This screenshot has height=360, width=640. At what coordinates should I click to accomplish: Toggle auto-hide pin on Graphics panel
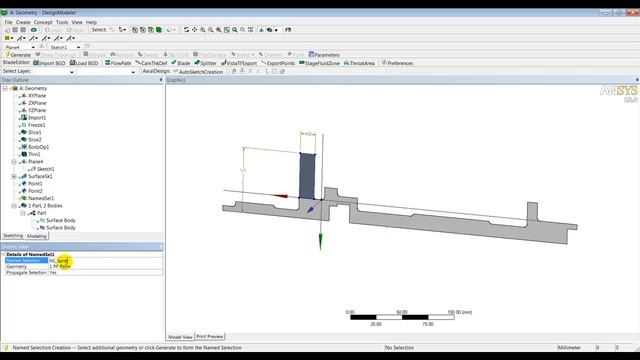click(x=637, y=80)
